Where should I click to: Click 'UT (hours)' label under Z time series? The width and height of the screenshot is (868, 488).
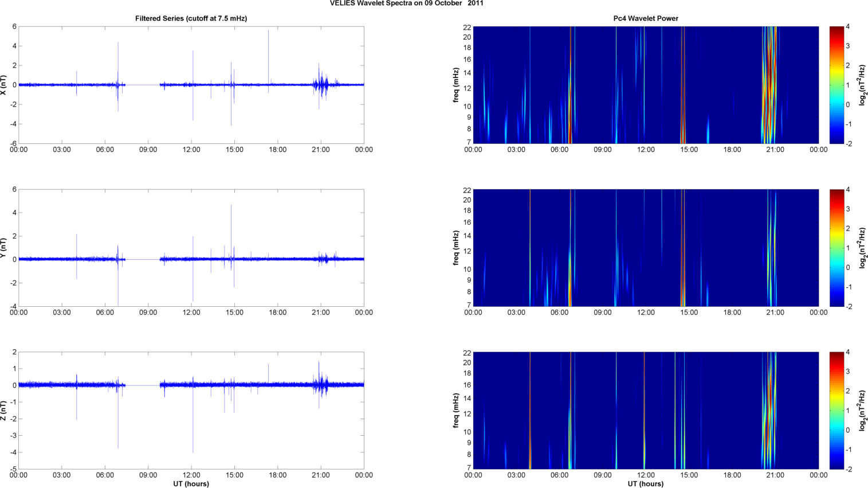(191, 483)
